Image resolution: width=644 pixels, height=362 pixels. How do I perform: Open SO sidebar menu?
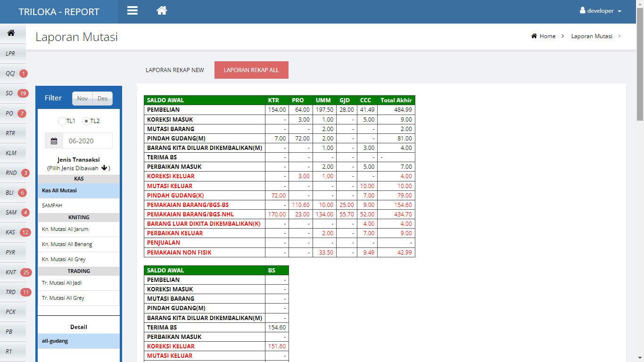13,93
